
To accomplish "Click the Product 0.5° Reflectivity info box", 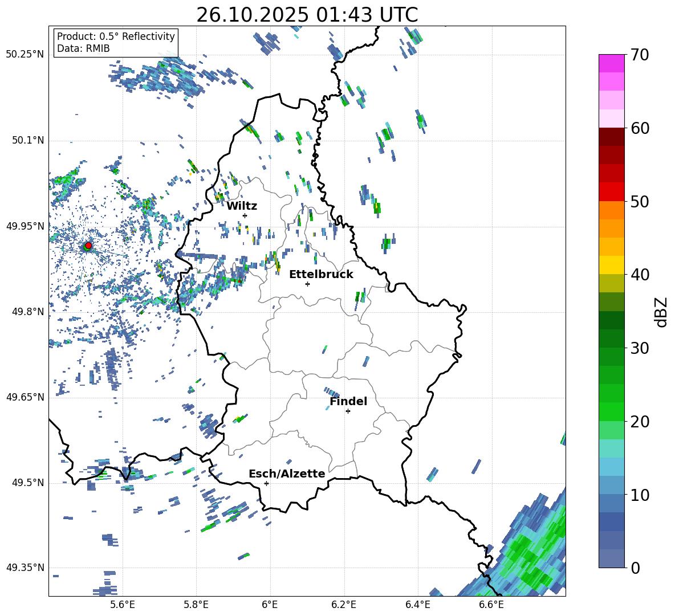I will tap(116, 43).
